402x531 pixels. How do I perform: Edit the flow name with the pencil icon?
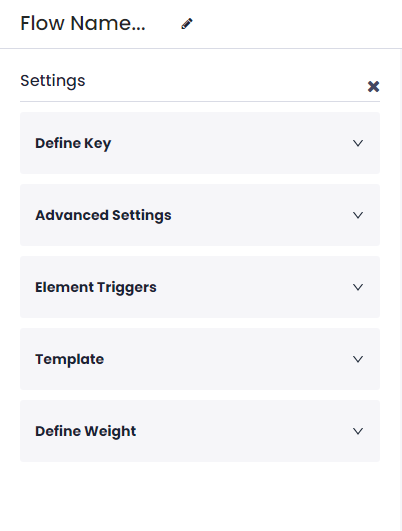tap(187, 24)
